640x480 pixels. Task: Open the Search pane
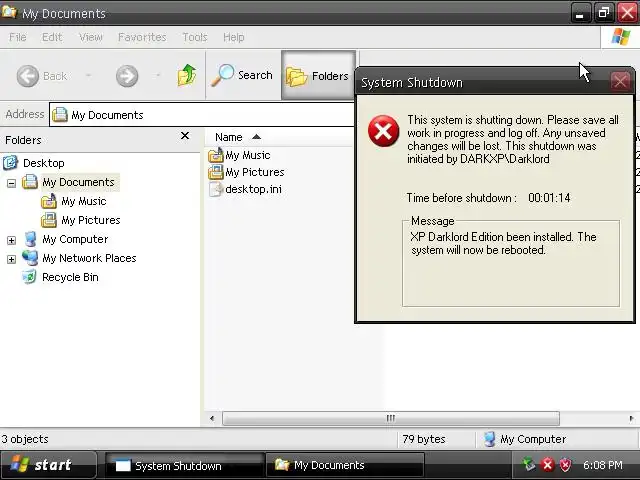point(242,75)
